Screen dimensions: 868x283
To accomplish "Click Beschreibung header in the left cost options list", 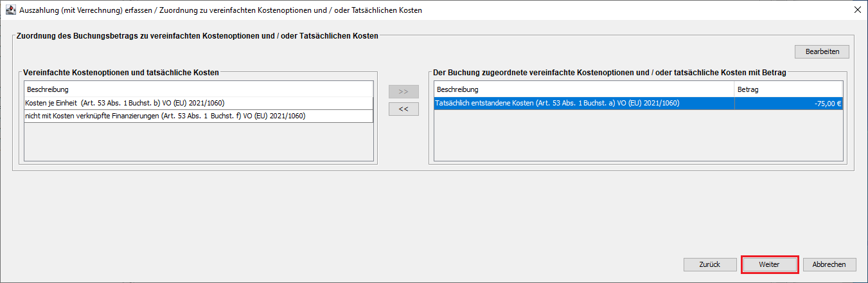I will [x=198, y=89].
